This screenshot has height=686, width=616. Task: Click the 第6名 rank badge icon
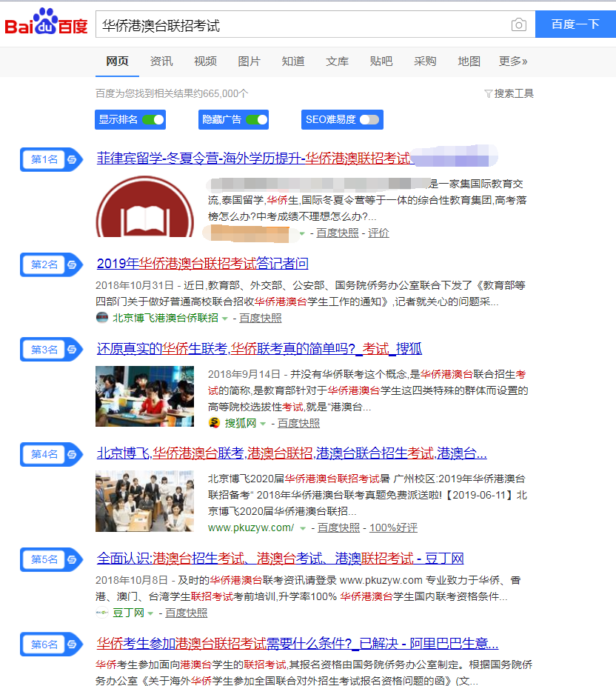point(51,644)
